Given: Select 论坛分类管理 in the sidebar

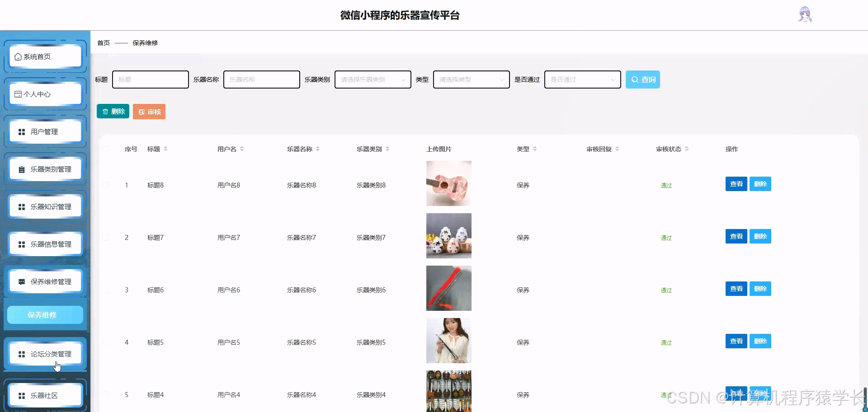Looking at the screenshot, I should pos(45,354).
